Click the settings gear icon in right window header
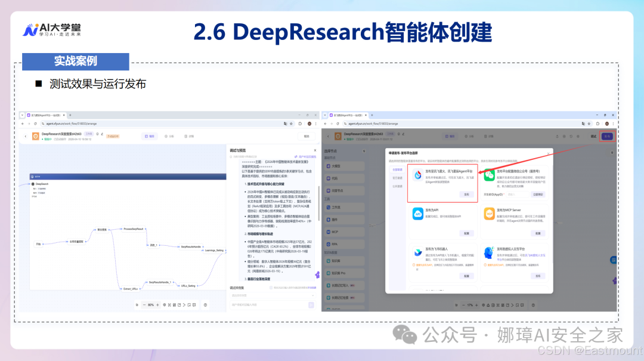This screenshot has width=644, height=361. [x=578, y=136]
